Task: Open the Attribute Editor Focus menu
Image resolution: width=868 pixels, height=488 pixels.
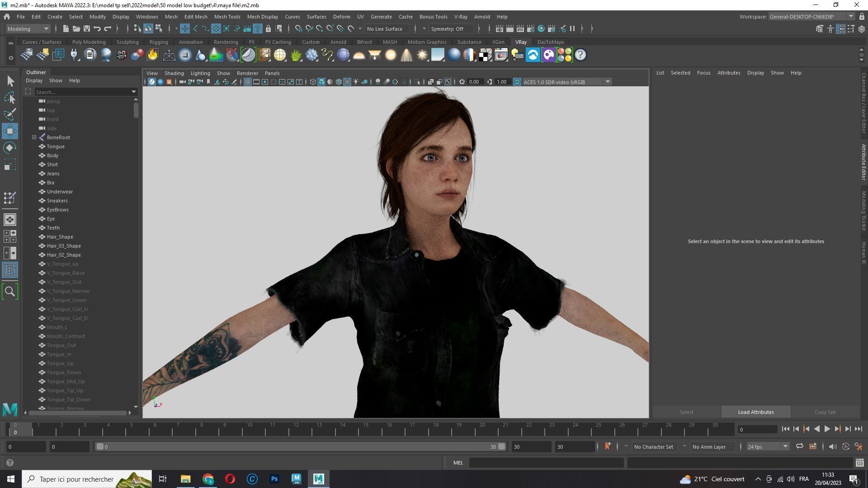Action: click(x=703, y=73)
